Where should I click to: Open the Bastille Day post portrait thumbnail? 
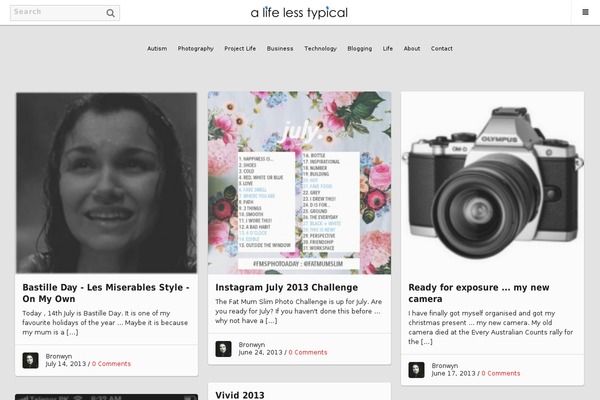pos(106,183)
